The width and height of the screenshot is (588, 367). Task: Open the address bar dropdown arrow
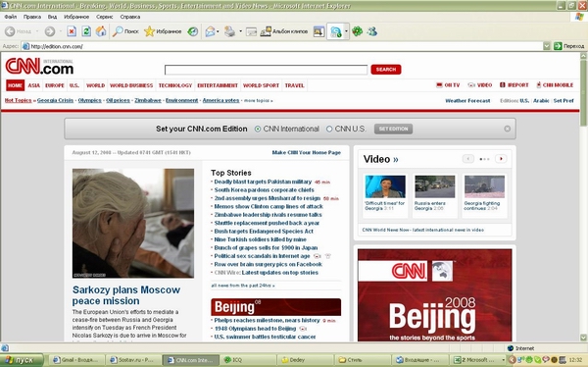click(x=547, y=46)
